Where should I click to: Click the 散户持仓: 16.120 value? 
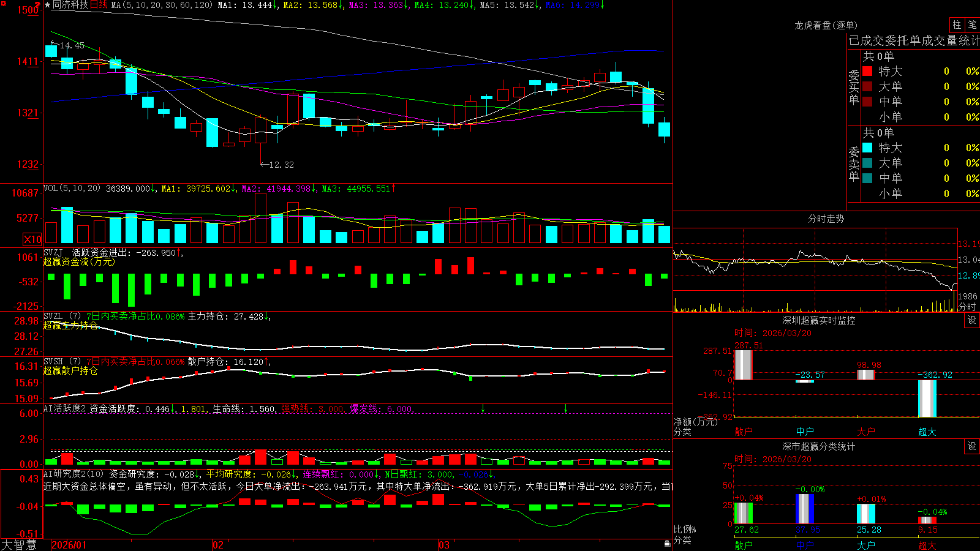[227, 362]
